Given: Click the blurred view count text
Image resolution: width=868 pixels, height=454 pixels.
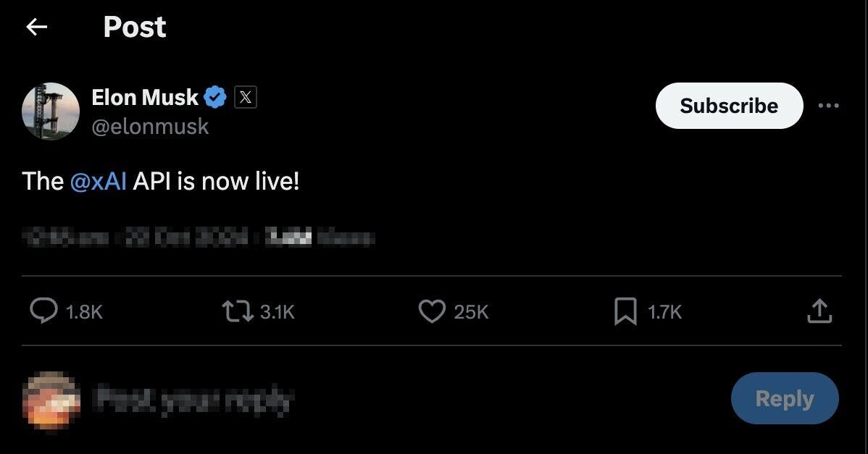Looking at the screenshot, I should click(319, 237).
